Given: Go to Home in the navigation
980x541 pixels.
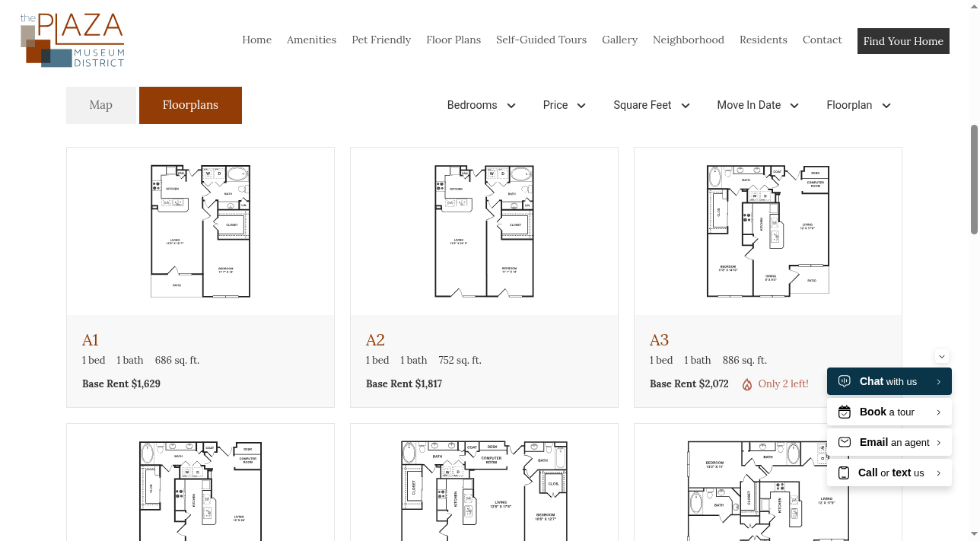Looking at the screenshot, I should tap(257, 40).
